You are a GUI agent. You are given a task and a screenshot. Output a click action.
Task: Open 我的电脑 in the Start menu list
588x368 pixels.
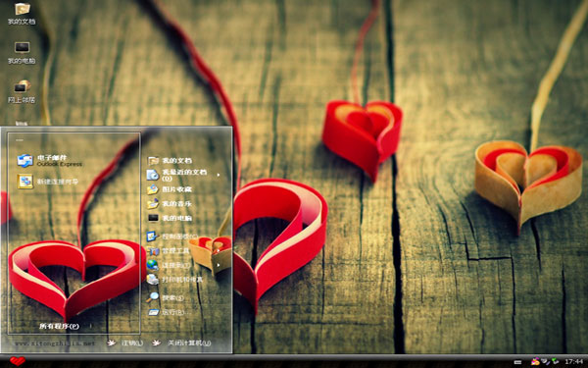click(170, 218)
